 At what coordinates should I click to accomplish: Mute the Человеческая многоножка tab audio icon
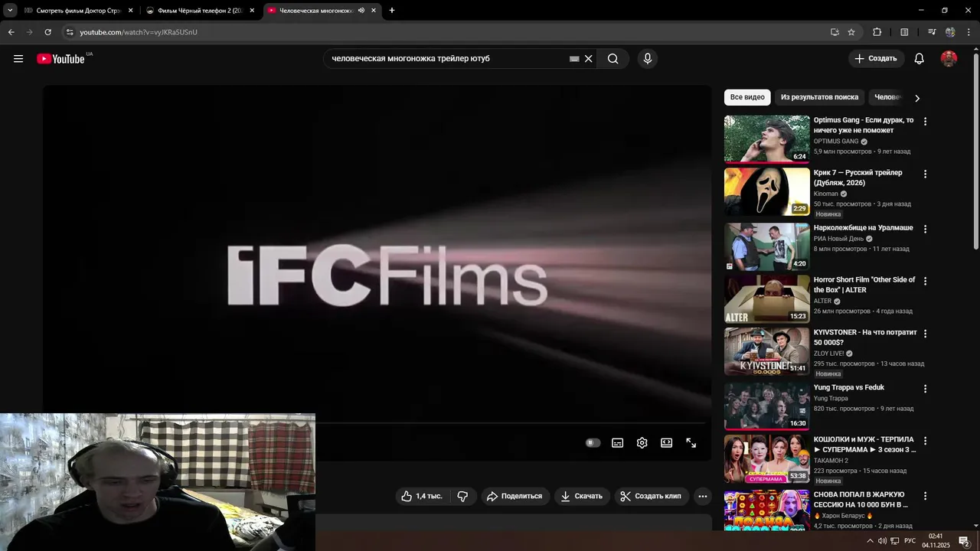[361, 11]
